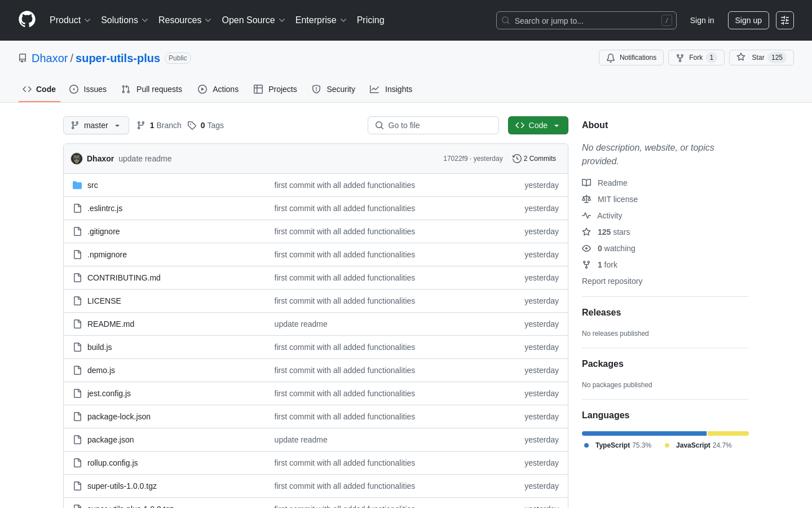Open the green Code dropdown button
The image size is (812, 508).
click(538, 125)
